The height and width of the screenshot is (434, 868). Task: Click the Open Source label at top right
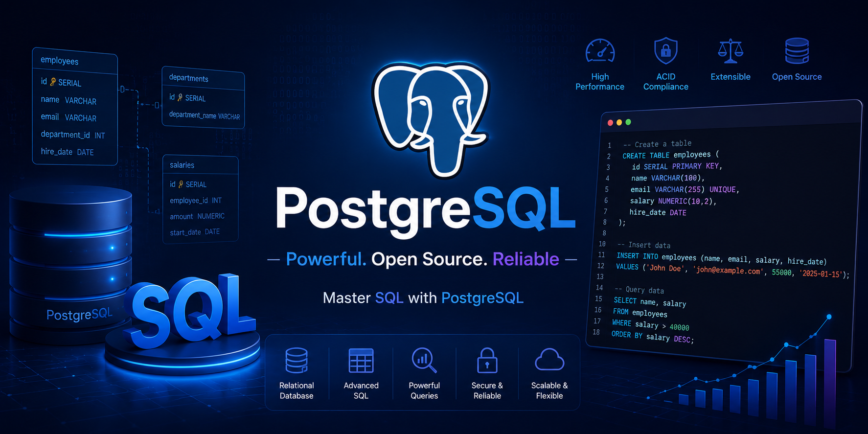coord(797,77)
